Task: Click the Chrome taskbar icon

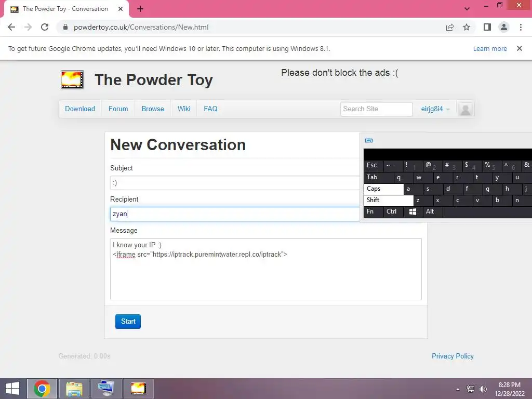Action: 42,389
